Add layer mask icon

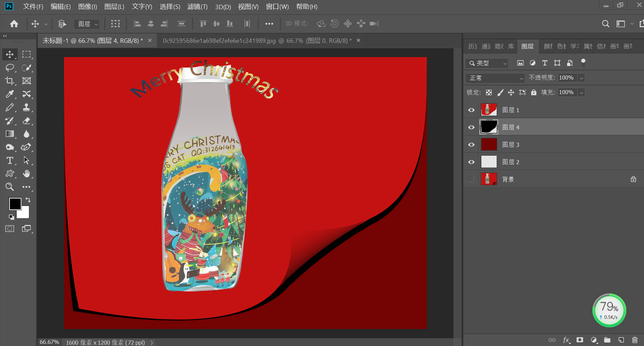(x=580, y=340)
